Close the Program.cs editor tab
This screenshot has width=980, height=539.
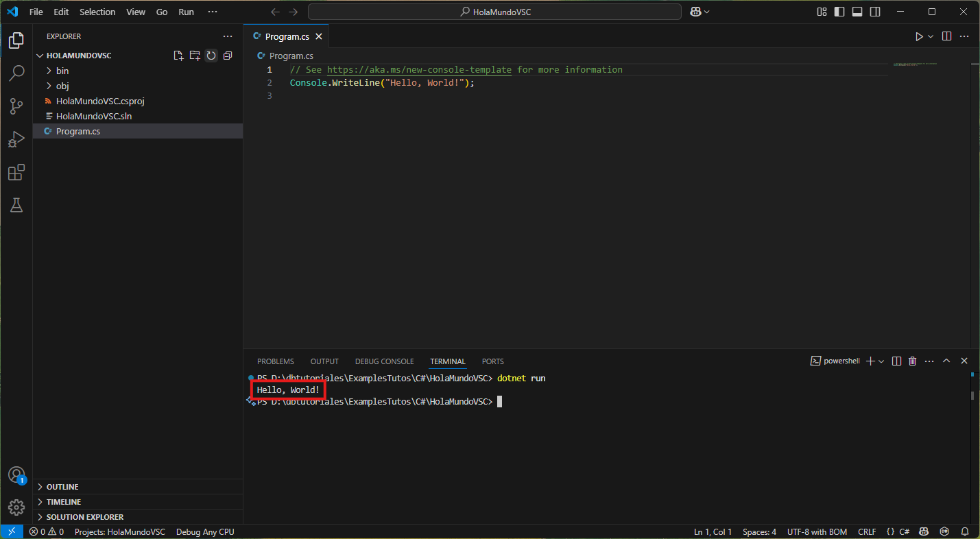(x=318, y=36)
